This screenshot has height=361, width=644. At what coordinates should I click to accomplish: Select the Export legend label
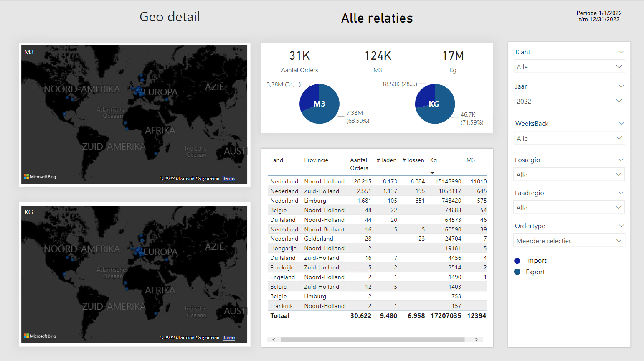coord(535,272)
